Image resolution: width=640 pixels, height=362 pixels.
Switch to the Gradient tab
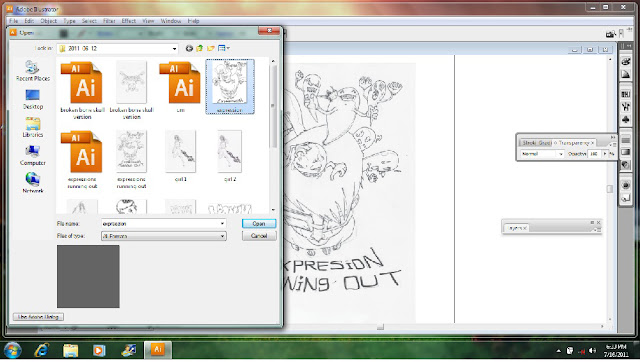(x=544, y=143)
